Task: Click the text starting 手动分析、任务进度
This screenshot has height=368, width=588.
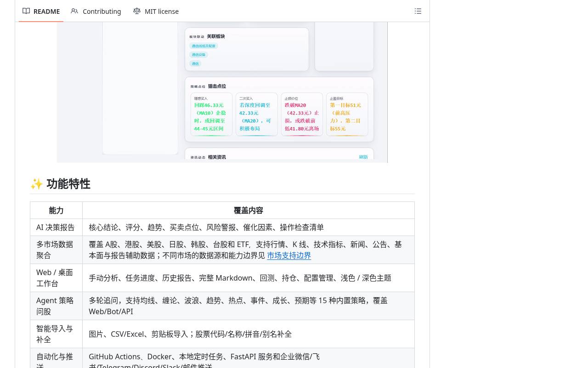Action: (x=240, y=278)
